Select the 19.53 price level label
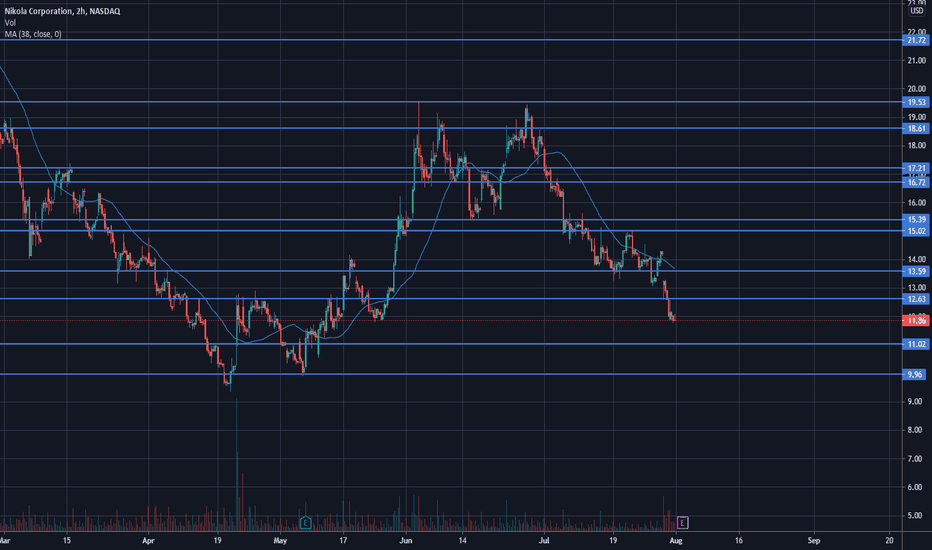Screen dimensions: 932x550 coord(915,102)
